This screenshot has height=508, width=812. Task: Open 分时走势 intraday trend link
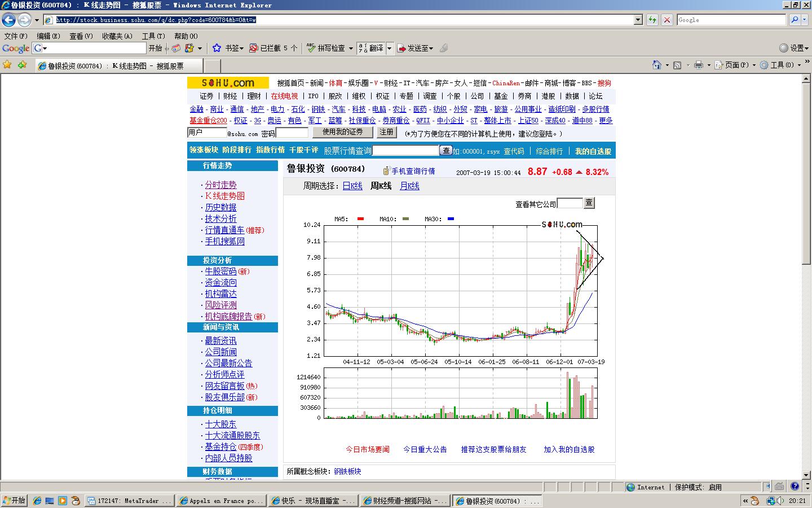[x=221, y=185]
